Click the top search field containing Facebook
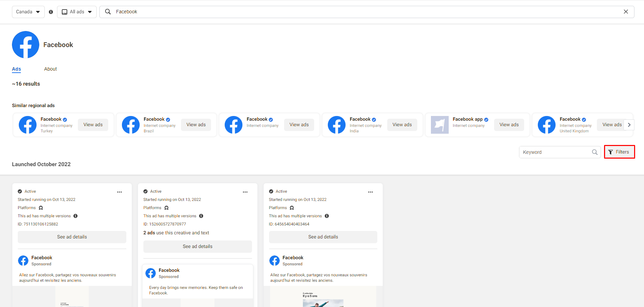This screenshot has height=307, width=644. 367,12
